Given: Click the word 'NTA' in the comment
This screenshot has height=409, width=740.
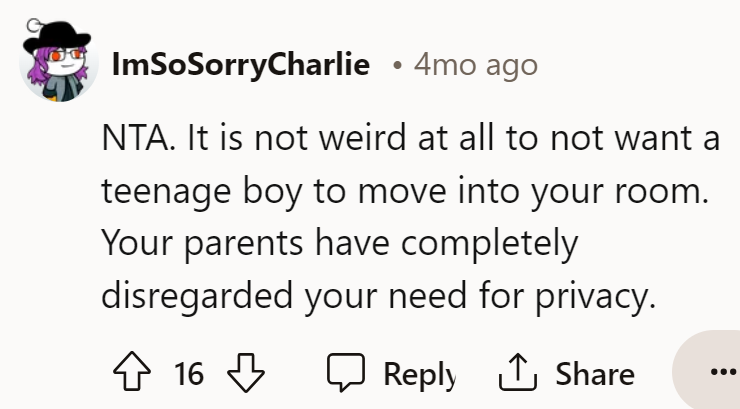Looking at the screenshot, I should point(135,138).
